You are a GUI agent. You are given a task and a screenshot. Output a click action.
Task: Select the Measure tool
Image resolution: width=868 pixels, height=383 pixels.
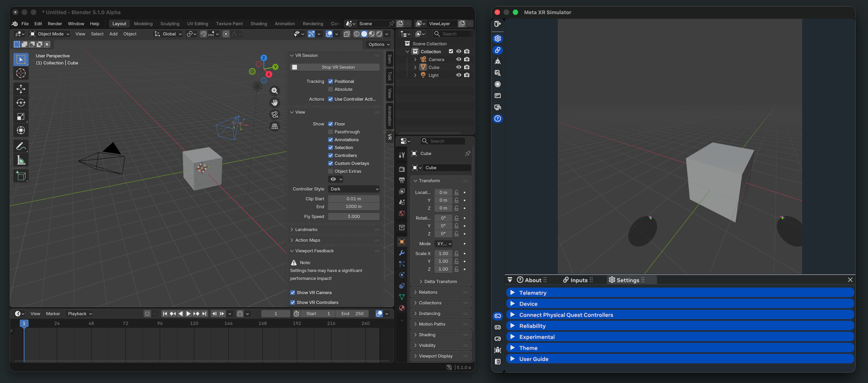point(21,160)
